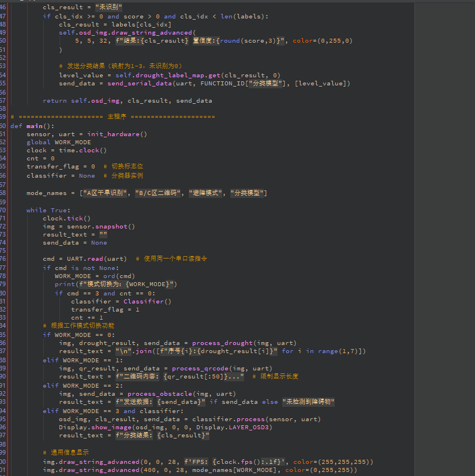Click the print statement with "模式切换为"

(115, 284)
